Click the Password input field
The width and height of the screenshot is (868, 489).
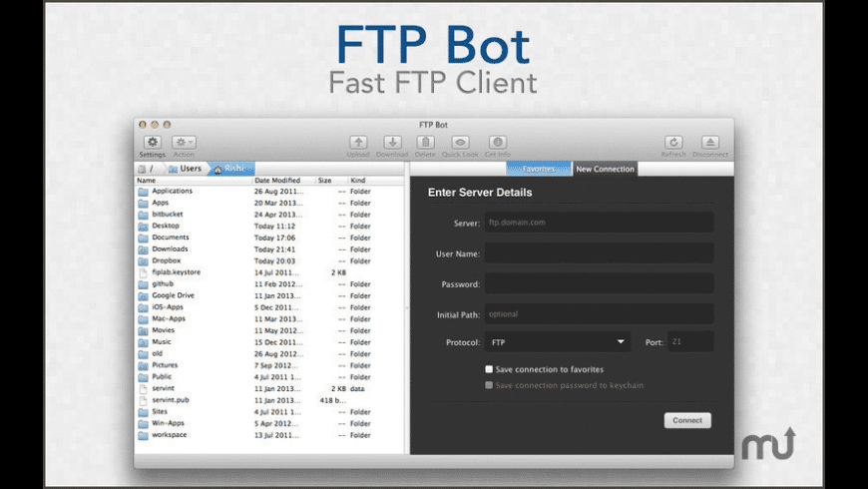tap(599, 283)
